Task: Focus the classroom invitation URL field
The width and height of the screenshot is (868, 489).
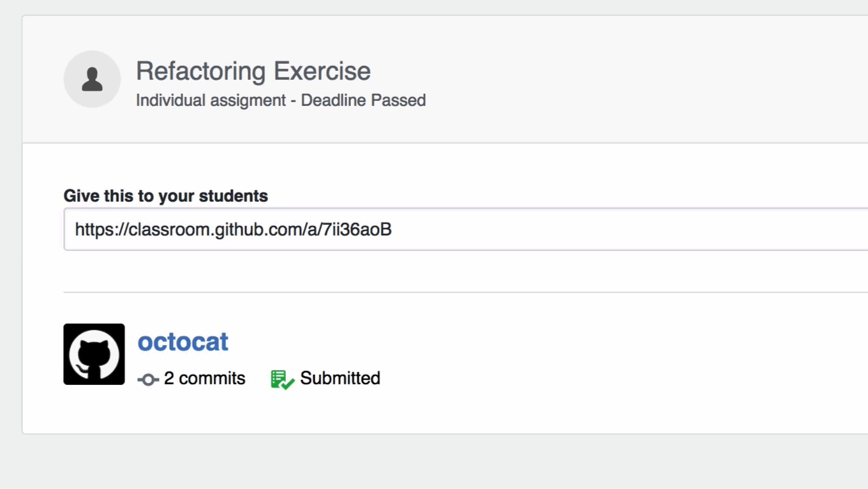Action: (x=466, y=229)
